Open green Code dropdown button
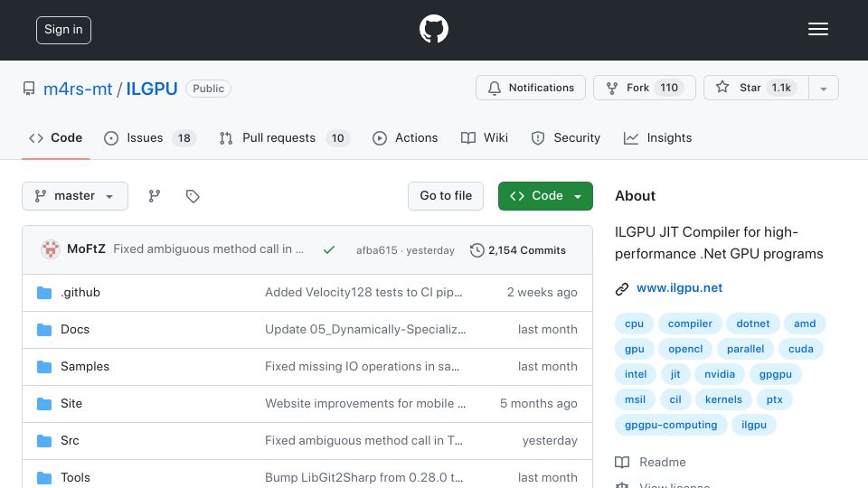 pyautogui.click(x=545, y=196)
